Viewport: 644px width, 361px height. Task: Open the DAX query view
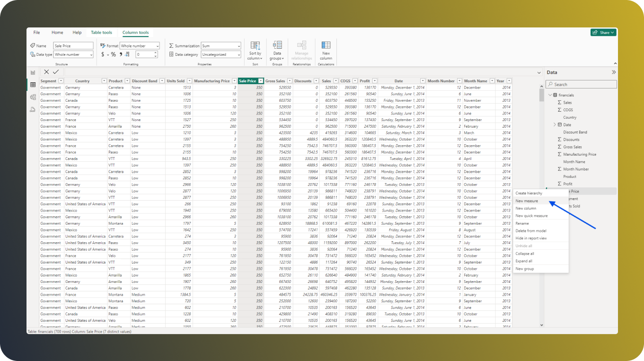pos(32,109)
